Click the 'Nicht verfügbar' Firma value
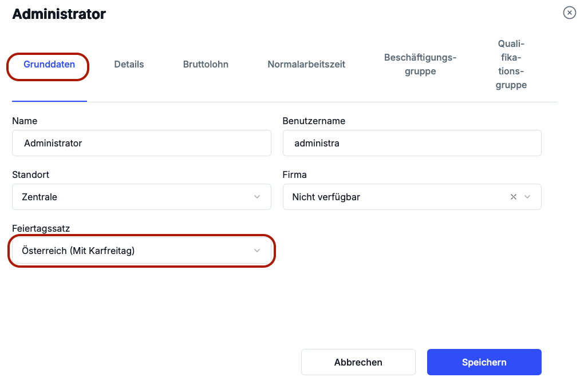588x385 pixels. [326, 197]
